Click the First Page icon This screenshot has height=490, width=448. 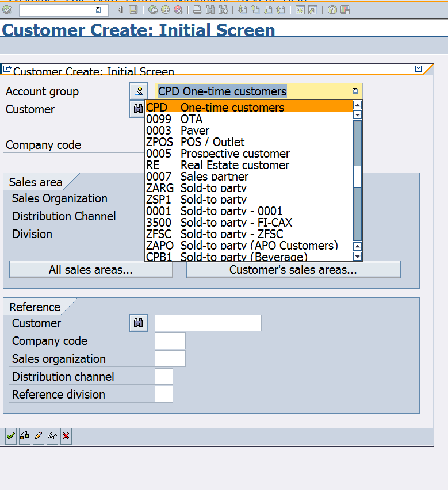click(x=243, y=10)
